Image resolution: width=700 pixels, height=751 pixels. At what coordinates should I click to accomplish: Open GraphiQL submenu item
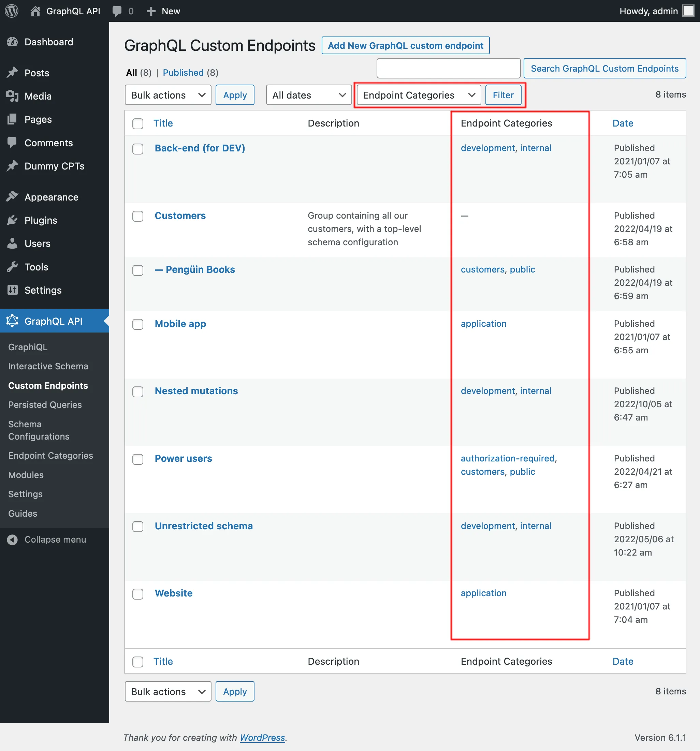[x=28, y=347]
